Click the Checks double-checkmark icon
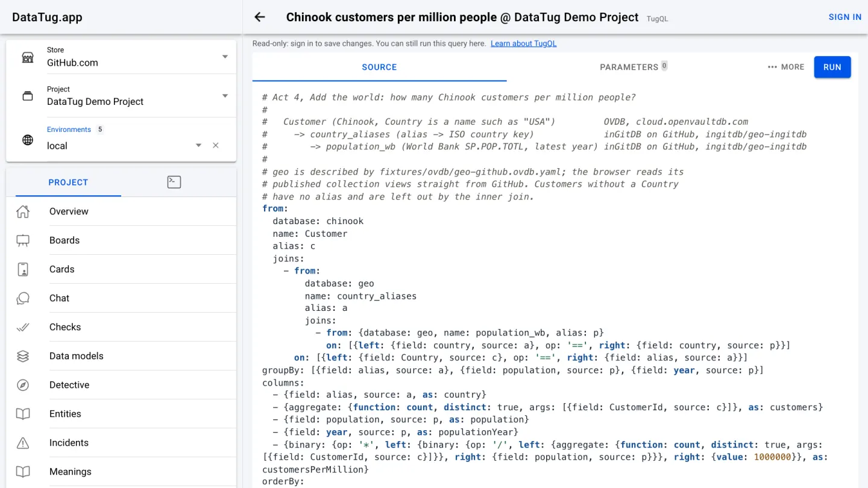868x488 pixels. pyautogui.click(x=23, y=327)
